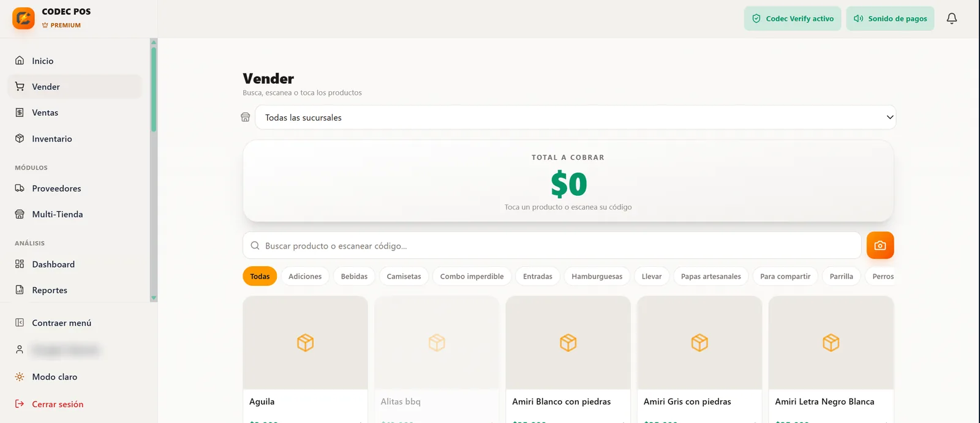Viewport: 980px width, 423px height.
Task: Filter products by Para compartir
Action: tap(785, 276)
